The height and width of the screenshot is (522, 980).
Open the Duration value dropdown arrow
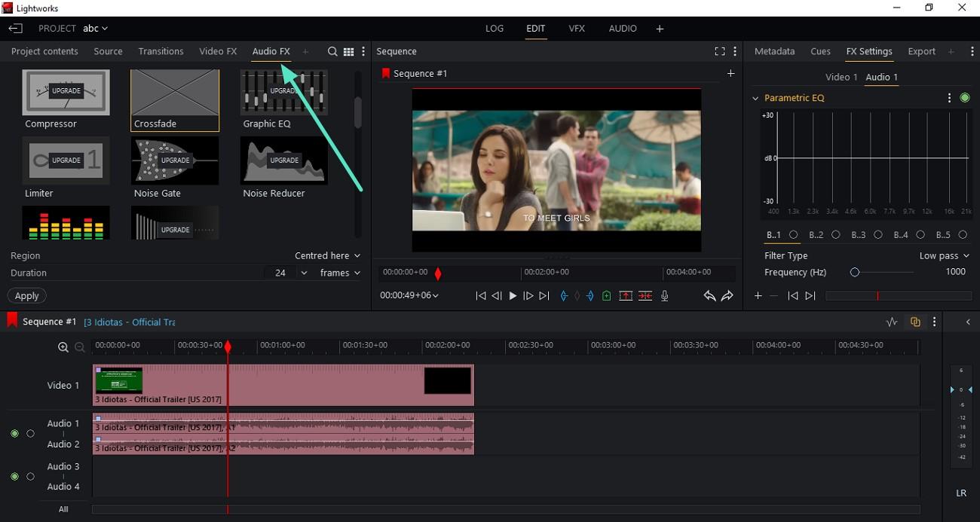(304, 273)
